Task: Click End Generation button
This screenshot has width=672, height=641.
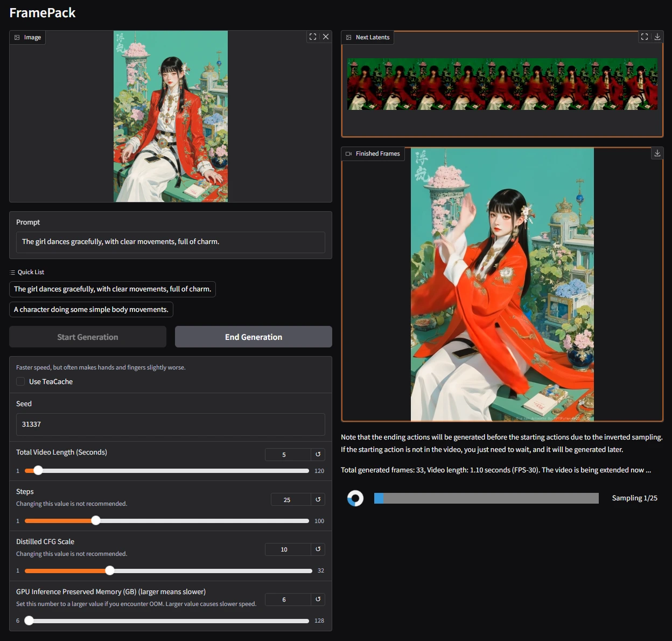Action: (x=254, y=337)
